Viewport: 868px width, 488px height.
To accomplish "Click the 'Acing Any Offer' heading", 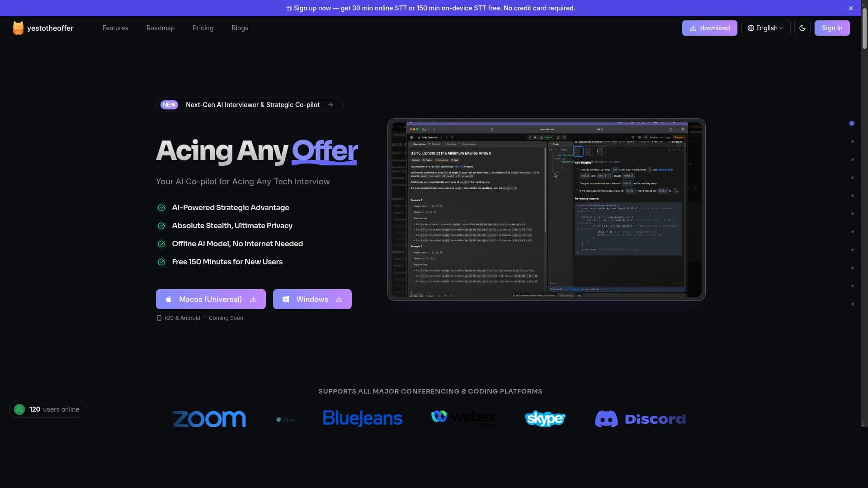I will click(x=257, y=151).
